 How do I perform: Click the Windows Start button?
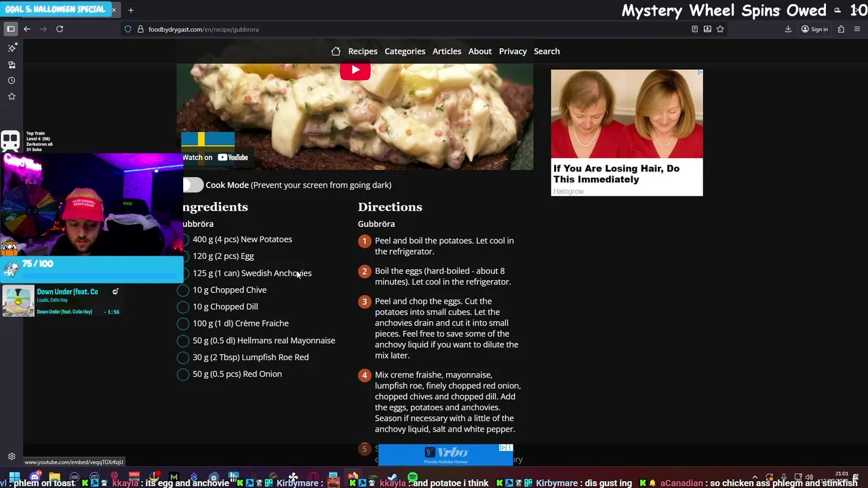(x=14, y=478)
